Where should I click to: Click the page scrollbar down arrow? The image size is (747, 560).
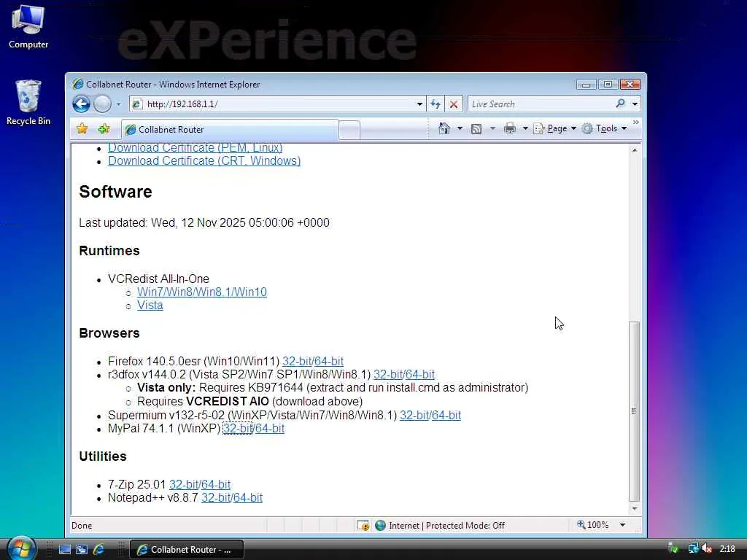click(634, 508)
